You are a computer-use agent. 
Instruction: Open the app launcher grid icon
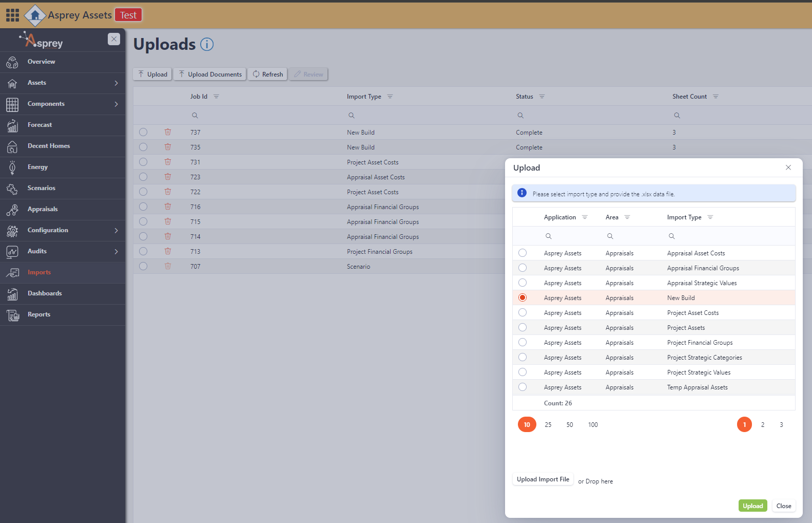point(12,15)
